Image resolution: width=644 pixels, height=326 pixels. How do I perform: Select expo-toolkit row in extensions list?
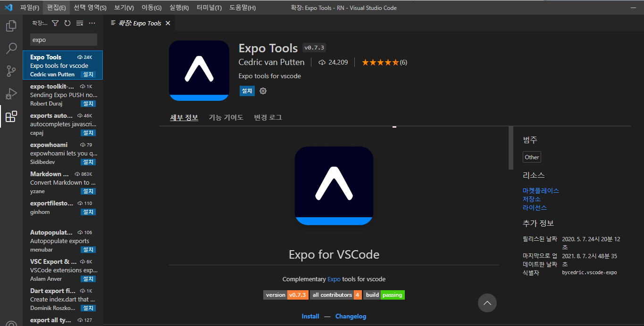point(63,95)
